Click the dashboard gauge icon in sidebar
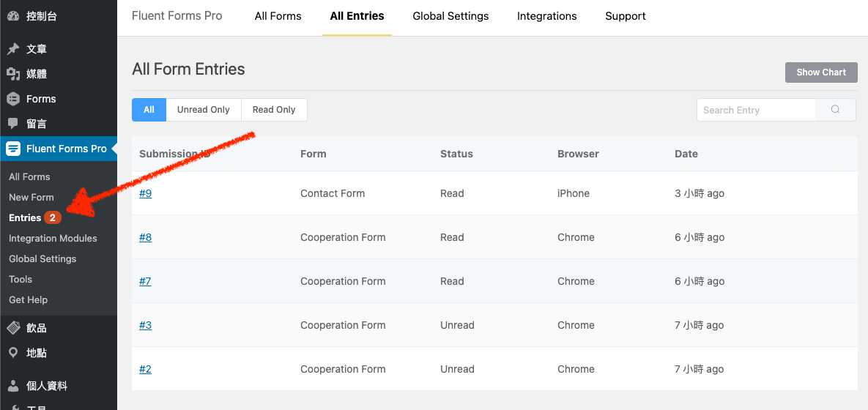Screen dimensions: 868x410 point(12,15)
